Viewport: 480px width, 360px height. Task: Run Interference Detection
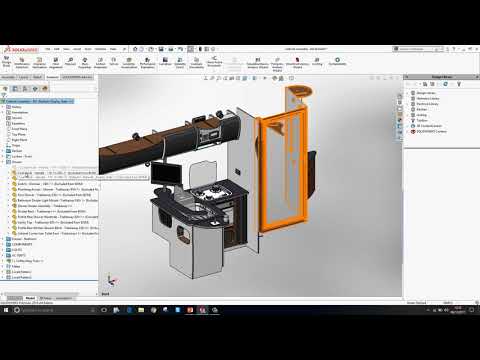pyautogui.click(x=22, y=62)
